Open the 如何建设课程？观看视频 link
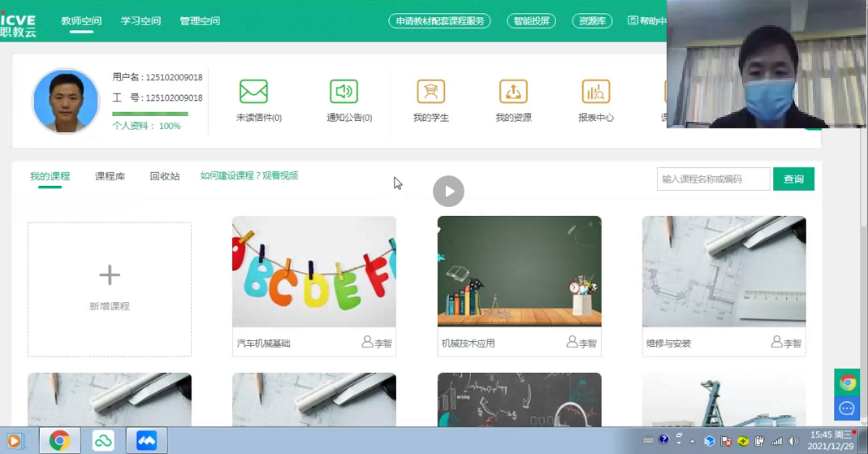Screen dimensions: 868x454 click(249, 175)
